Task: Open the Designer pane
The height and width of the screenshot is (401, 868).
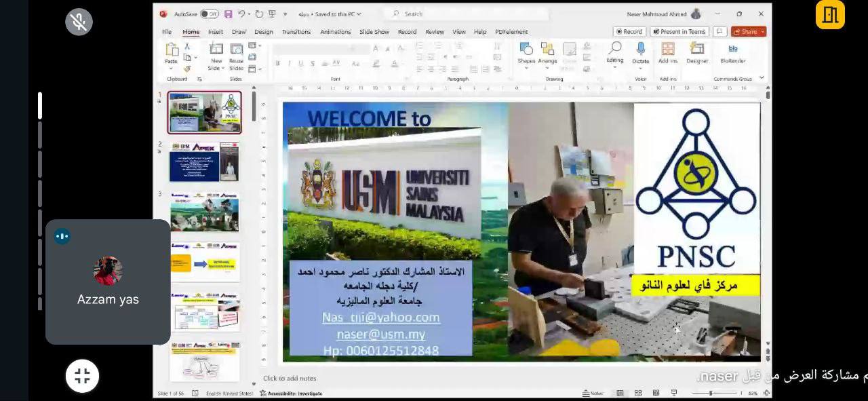Action: pyautogui.click(x=696, y=49)
